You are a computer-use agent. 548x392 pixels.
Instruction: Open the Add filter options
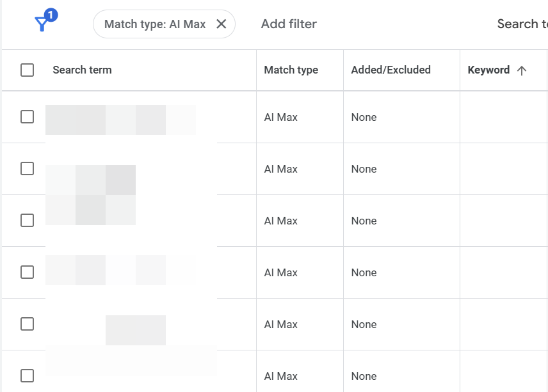point(288,24)
